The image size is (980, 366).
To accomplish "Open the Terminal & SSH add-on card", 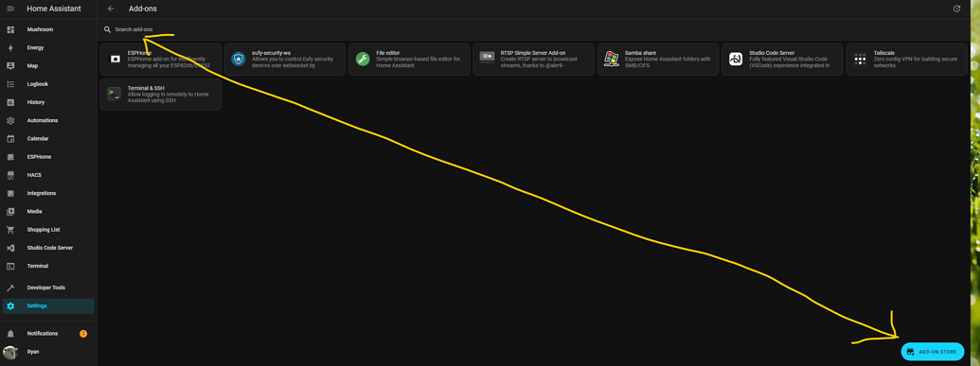I will click(161, 95).
